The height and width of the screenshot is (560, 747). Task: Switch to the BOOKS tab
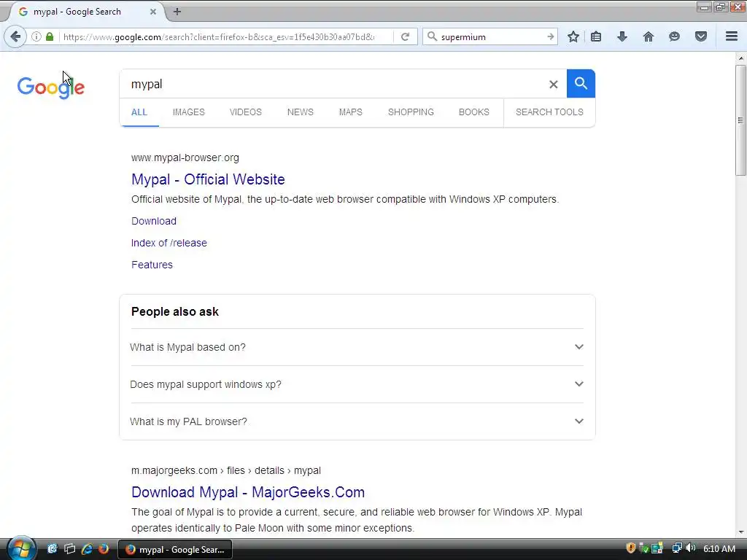(x=474, y=112)
